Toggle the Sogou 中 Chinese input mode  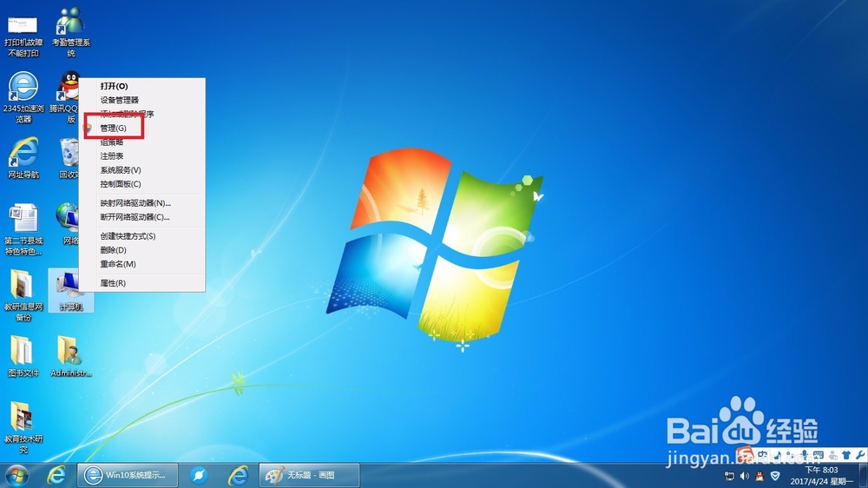pyautogui.click(x=763, y=455)
